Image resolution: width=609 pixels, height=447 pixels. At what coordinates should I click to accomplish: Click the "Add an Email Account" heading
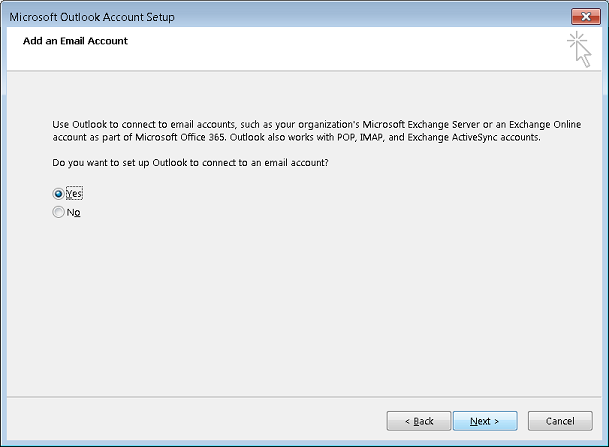75,41
